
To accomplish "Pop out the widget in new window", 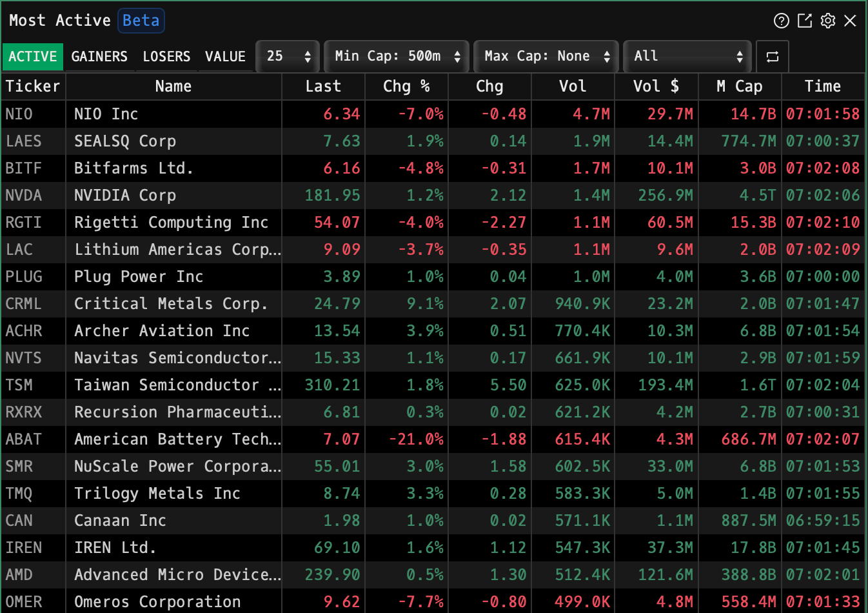I will (805, 21).
